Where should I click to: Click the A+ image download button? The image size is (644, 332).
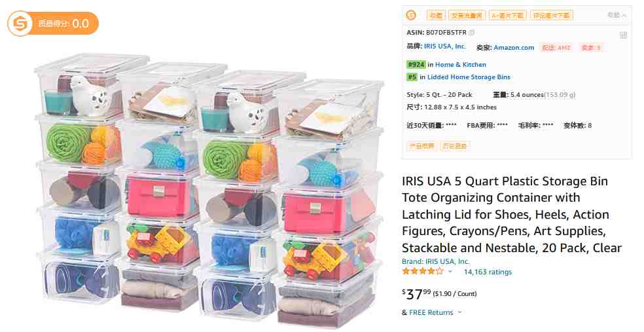(508, 16)
